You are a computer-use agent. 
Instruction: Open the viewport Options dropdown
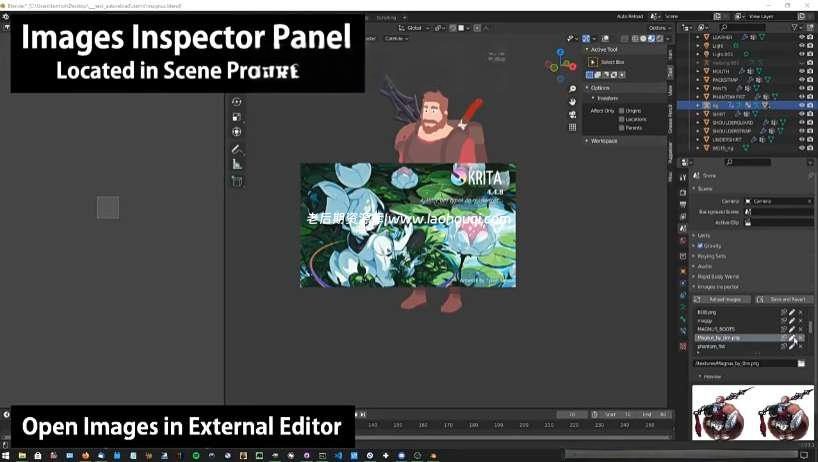pyautogui.click(x=659, y=28)
